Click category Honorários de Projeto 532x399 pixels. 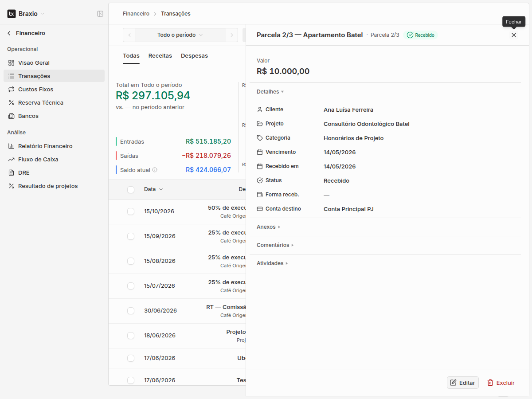tap(354, 138)
